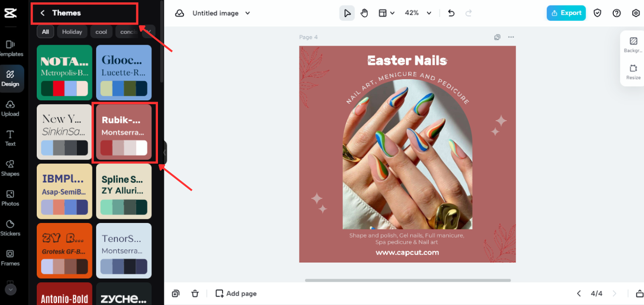Open Page 4 more options menu

(511, 37)
